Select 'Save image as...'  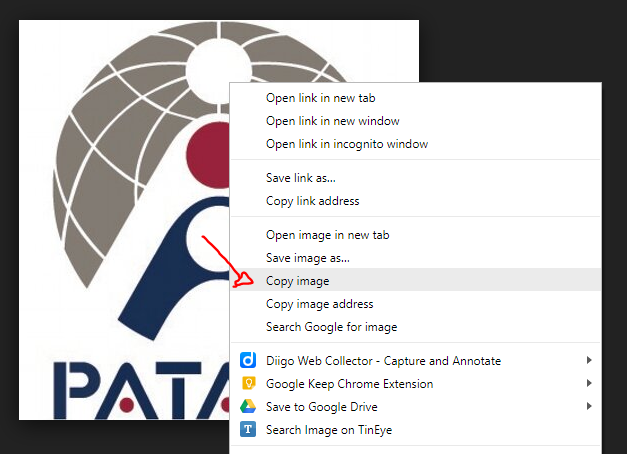[x=416, y=258]
